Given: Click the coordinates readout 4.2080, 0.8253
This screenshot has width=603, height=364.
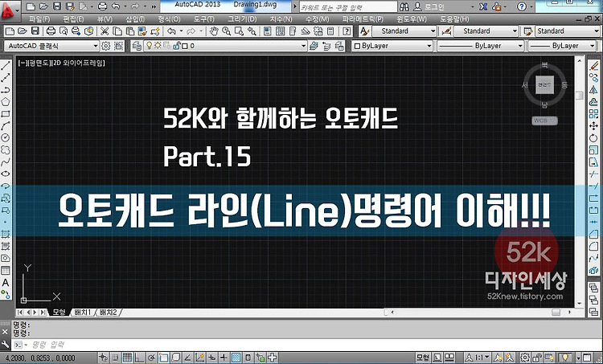Looking at the screenshot, I should [40, 358].
